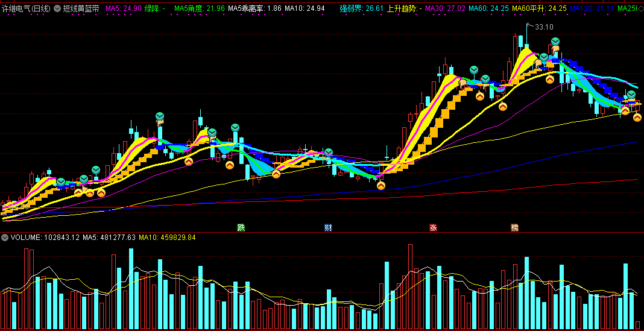Click the red 涨 info marker

click(434, 227)
